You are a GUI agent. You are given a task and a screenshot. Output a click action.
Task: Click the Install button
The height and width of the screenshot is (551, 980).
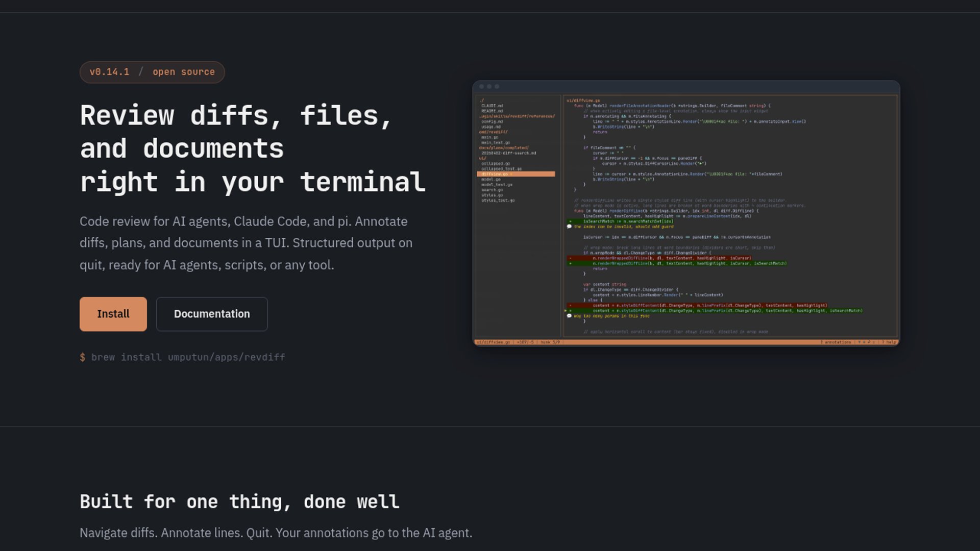[x=113, y=314]
